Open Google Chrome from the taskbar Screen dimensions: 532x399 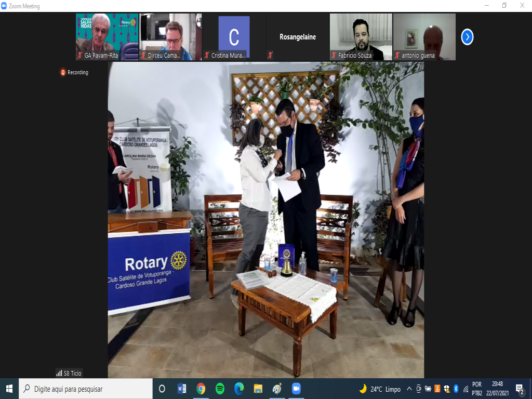tap(201, 389)
